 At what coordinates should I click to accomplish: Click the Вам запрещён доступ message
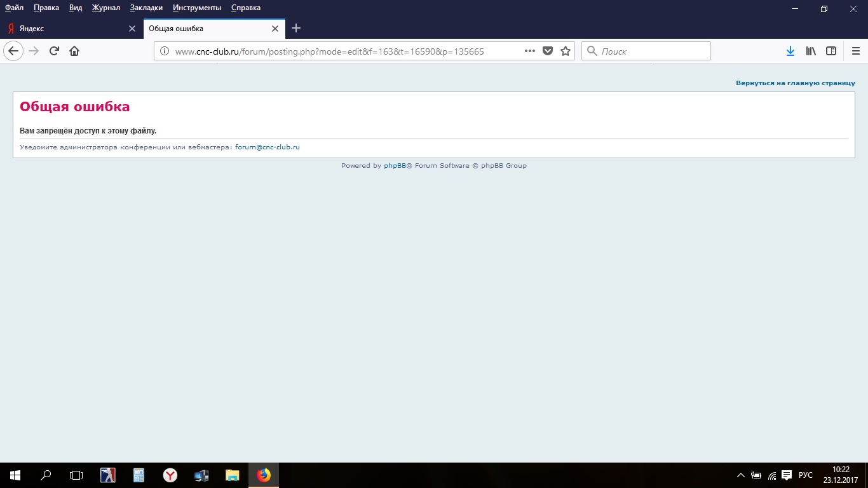coord(88,131)
